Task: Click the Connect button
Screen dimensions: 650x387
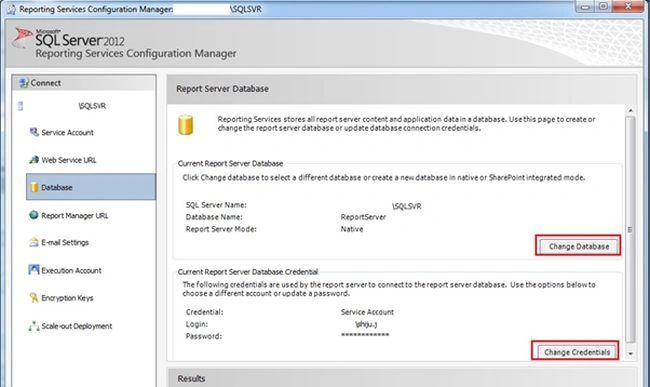Action: tap(84, 83)
